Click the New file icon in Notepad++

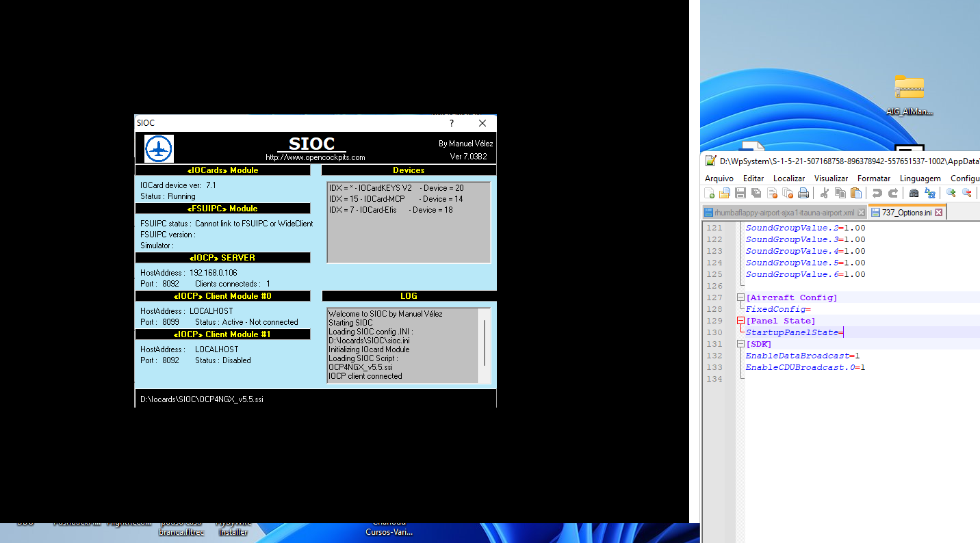pyautogui.click(x=710, y=193)
